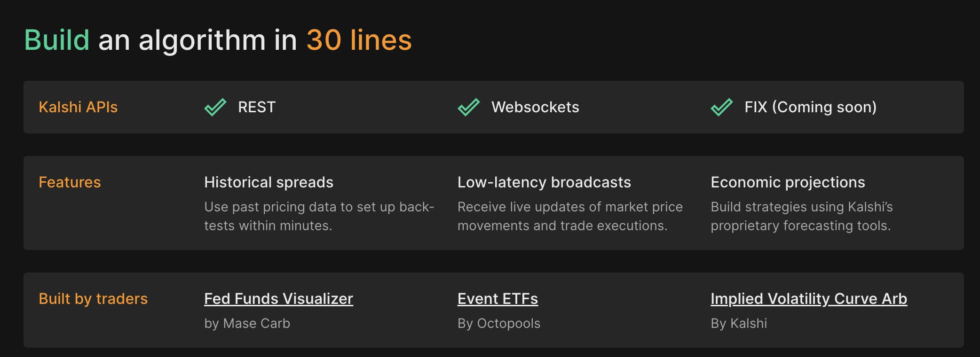The image size is (980, 357).
Task: Click the checkmark icon beside REST
Action: coord(215,107)
